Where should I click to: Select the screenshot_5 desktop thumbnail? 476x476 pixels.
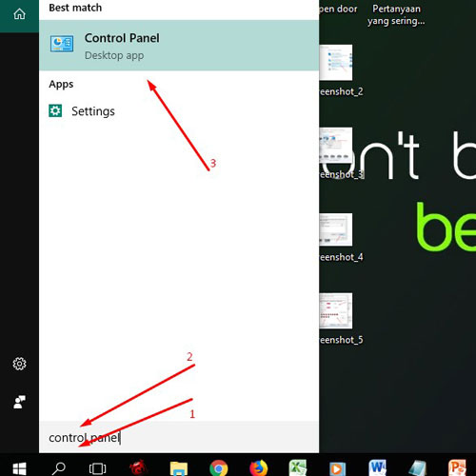click(x=336, y=310)
